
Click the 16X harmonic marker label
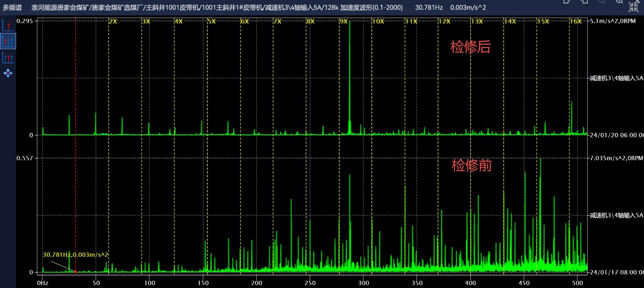click(x=576, y=21)
